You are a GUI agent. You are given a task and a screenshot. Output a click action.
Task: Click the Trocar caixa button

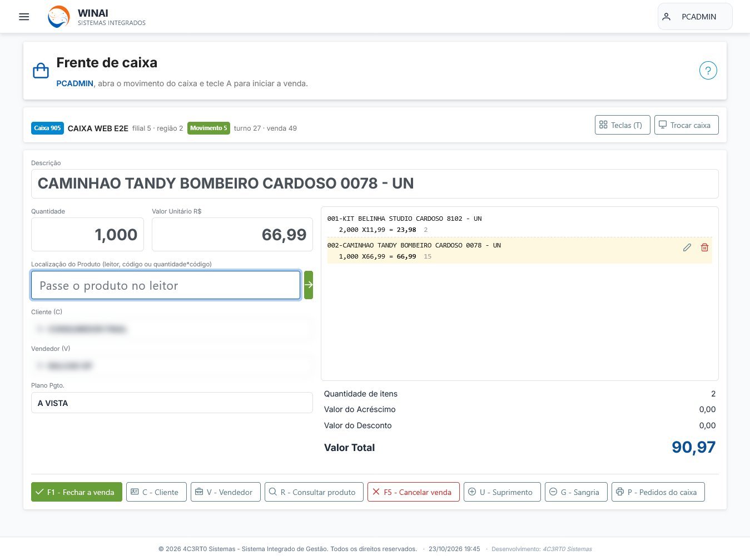686,125
